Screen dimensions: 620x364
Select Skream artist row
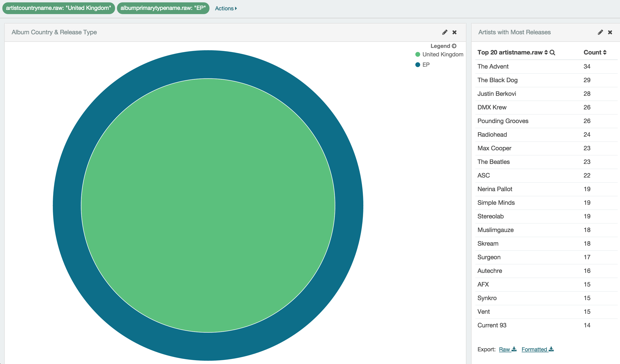click(x=546, y=244)
